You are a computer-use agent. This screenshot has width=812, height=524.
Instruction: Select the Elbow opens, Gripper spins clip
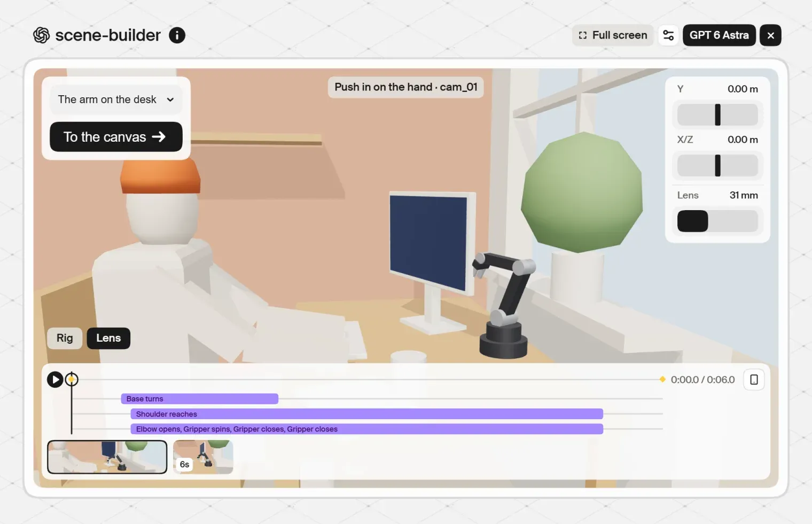[367, 429]
